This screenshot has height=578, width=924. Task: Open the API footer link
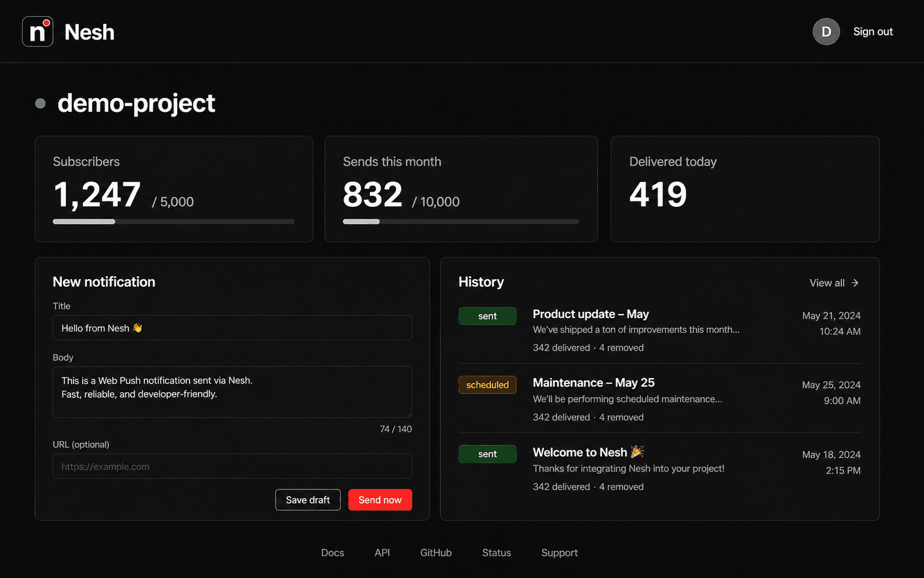pos(382,552)
